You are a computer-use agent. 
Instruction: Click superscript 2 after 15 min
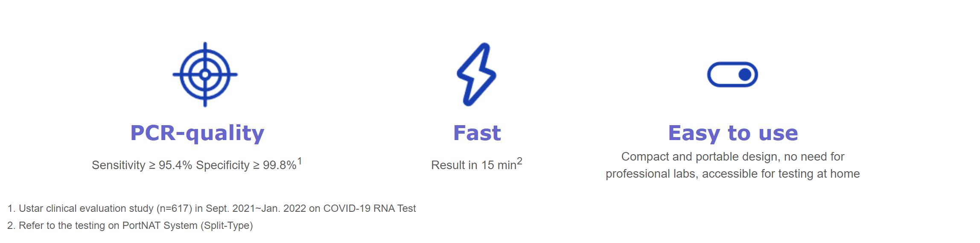point(519,161)
